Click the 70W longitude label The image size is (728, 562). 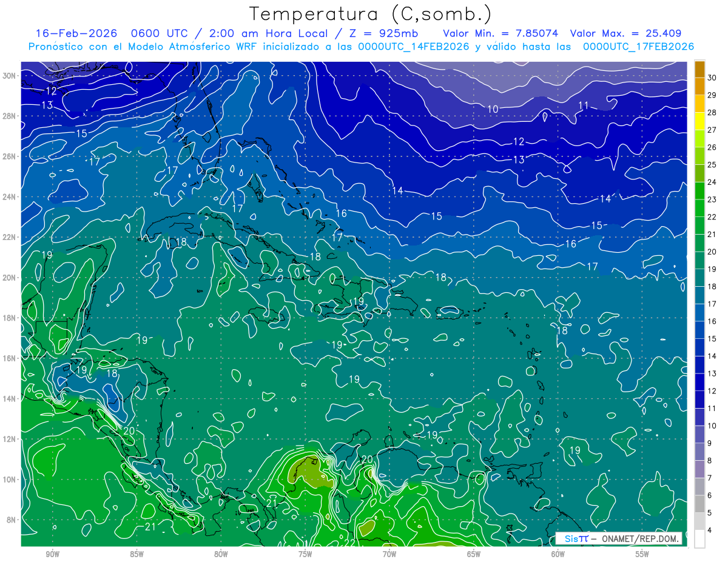389,554
